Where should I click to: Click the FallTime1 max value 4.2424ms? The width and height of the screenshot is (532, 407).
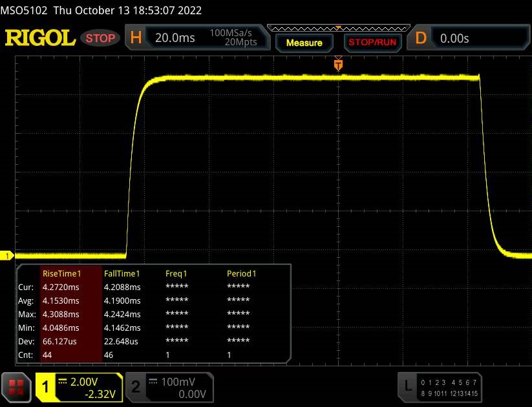[122, 315]
